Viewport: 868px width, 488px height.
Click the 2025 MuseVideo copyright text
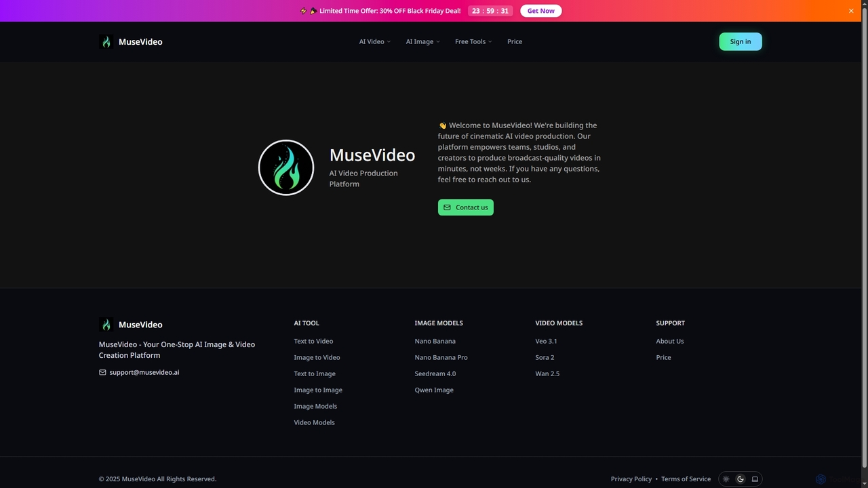point(157,479)
